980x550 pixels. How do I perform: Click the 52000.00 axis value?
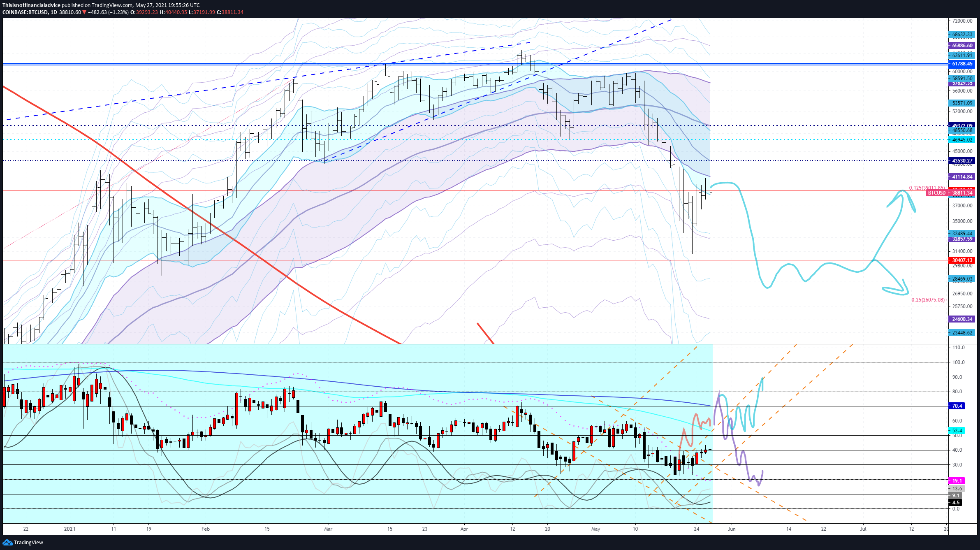pyautogui.click(x=962, y=111)
